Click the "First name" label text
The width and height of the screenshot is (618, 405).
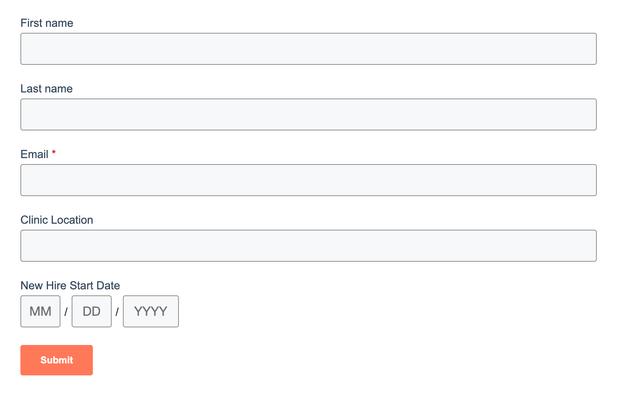[46, 23]
